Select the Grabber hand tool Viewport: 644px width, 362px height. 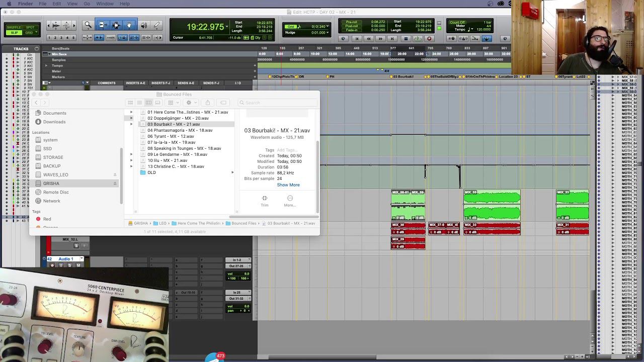(129, 25)
